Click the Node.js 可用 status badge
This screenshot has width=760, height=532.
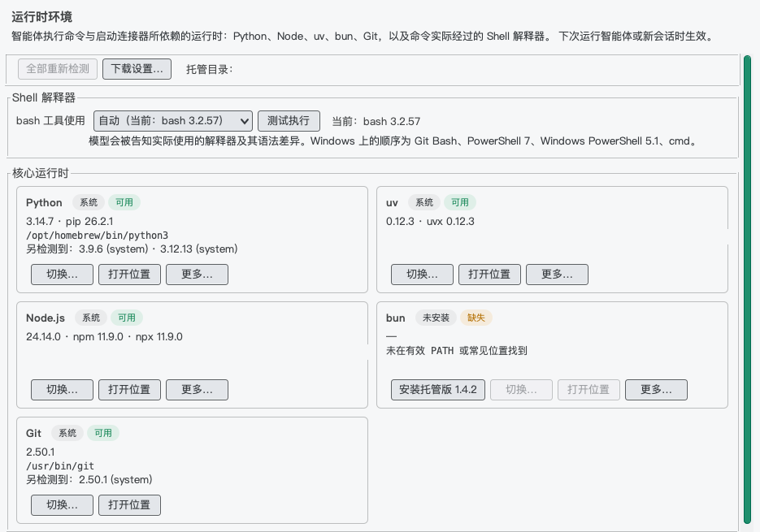point(127,318)
